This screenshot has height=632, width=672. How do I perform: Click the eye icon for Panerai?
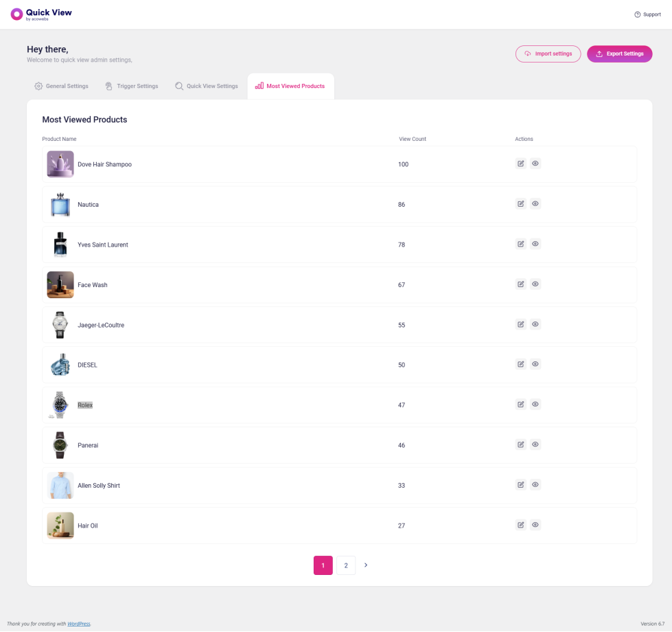tap(535, 444)
